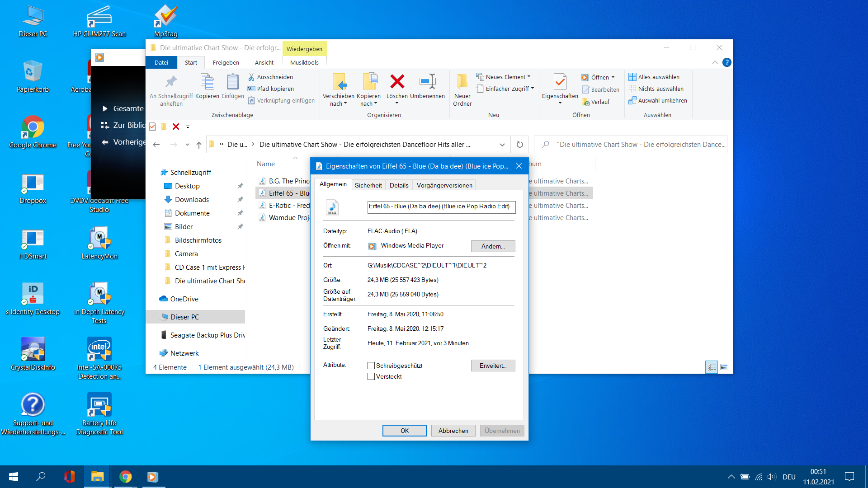Open recent locations dropdown arrow
Viewport: 868px width, 488px height.
(x=187, y=145)
